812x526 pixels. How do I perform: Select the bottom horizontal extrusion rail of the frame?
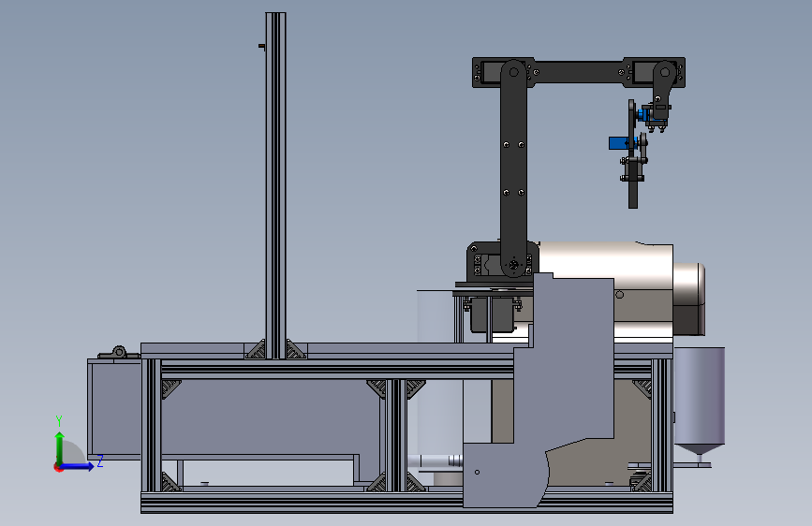[x=406, y=503]
